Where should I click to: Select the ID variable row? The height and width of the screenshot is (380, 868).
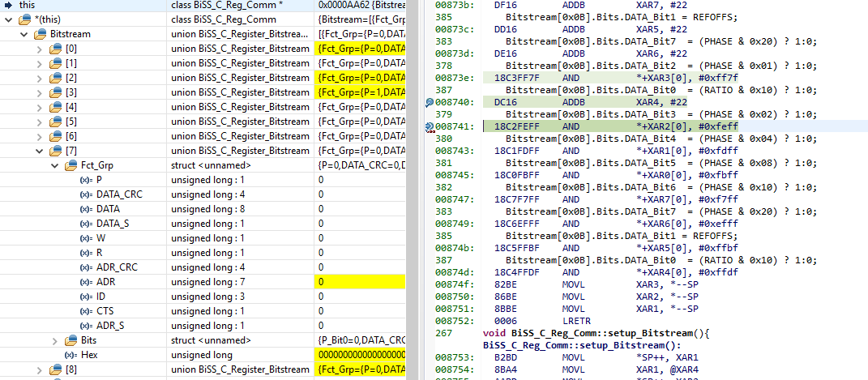click(x=203, y=297)
